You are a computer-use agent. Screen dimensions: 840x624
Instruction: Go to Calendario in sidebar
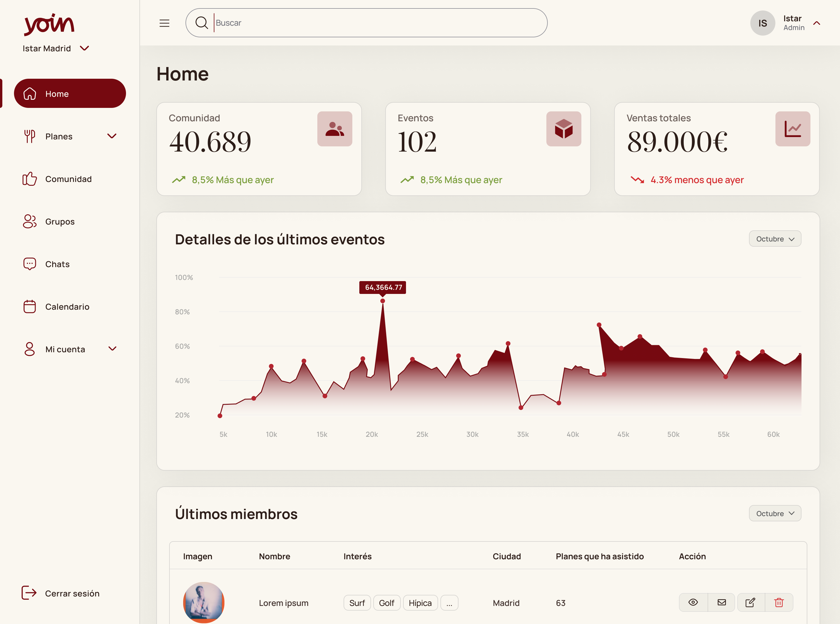pos(67,307)
